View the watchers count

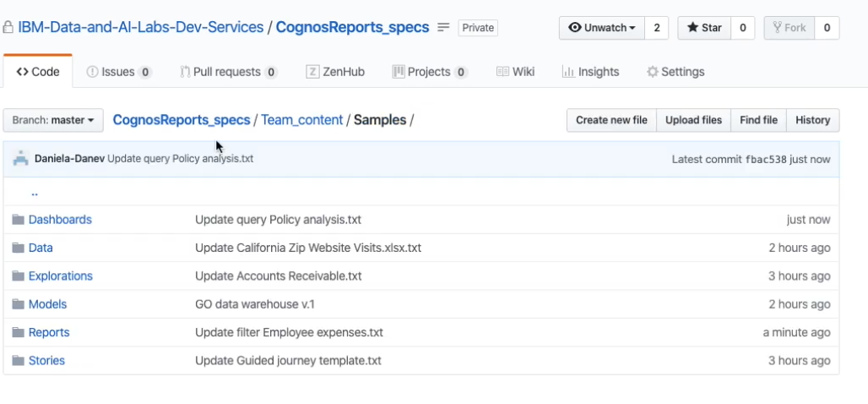[x=657, y=28]
